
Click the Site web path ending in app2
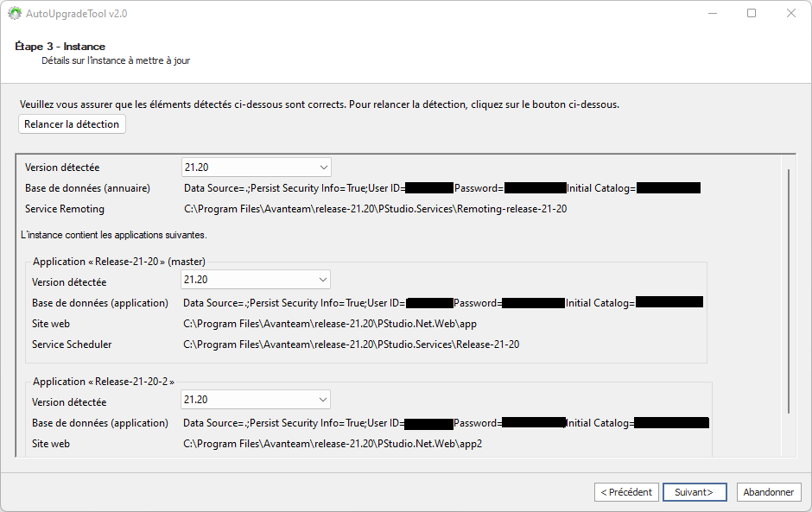(x=332, y=444)
